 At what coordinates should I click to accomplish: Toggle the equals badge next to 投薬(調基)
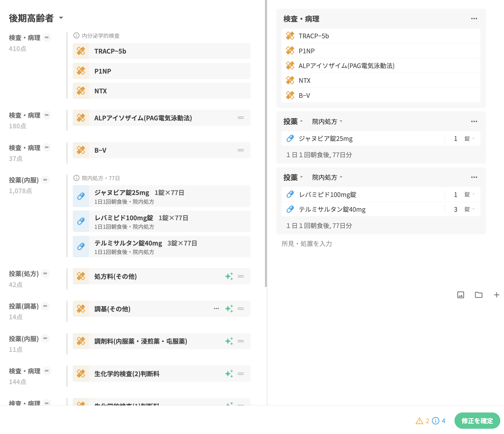[45, 306]
